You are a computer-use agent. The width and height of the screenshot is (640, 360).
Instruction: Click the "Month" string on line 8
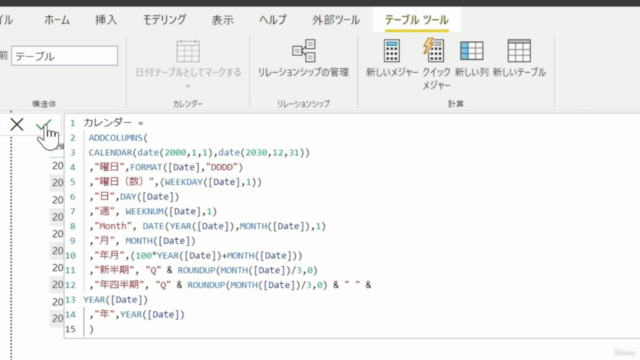click(x=113, y=226)
